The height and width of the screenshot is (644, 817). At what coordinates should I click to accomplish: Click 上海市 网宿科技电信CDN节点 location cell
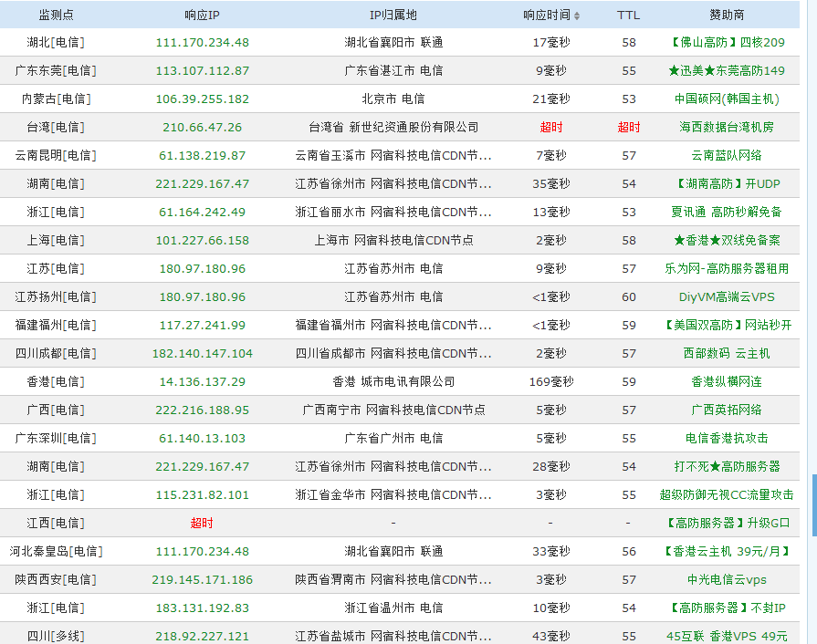393,240
